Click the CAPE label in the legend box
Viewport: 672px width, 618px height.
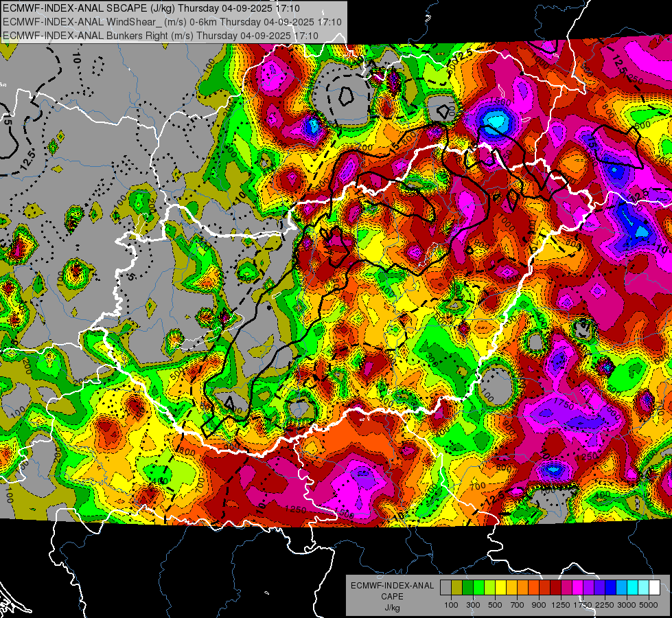(392, 596)
